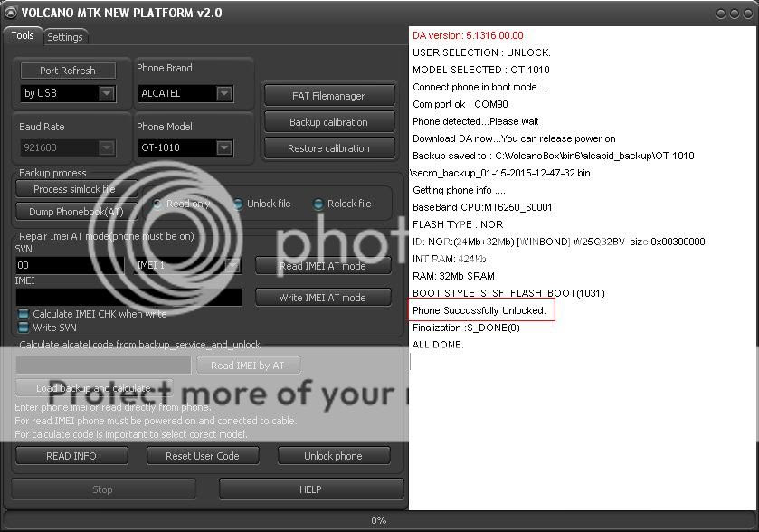Click the 0% progress bar
The width and height of the screenshot is (759, 532).
[378, 520]
